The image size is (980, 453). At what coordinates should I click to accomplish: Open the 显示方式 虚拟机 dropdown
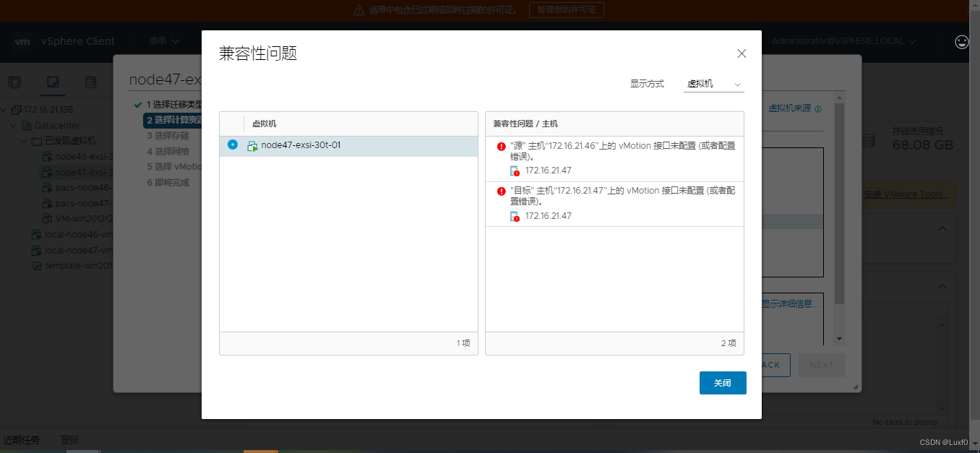point(714,84)
